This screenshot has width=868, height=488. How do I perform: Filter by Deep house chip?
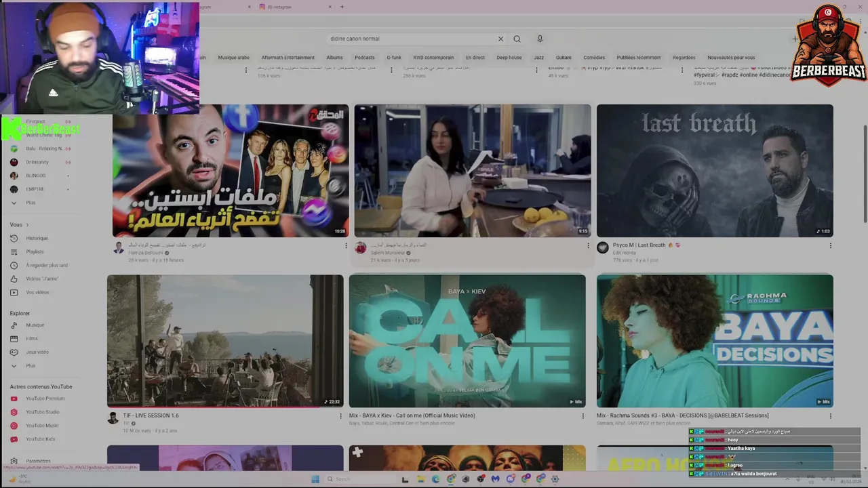509,58
